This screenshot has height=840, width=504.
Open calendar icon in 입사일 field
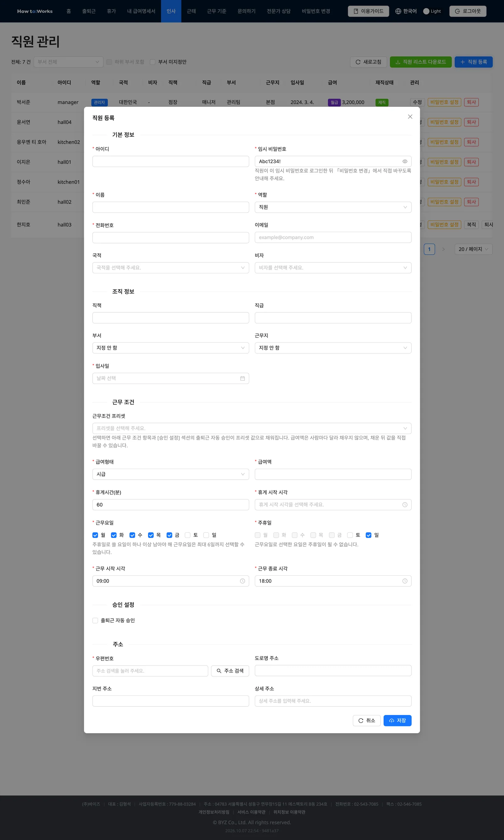pos(243,378)
